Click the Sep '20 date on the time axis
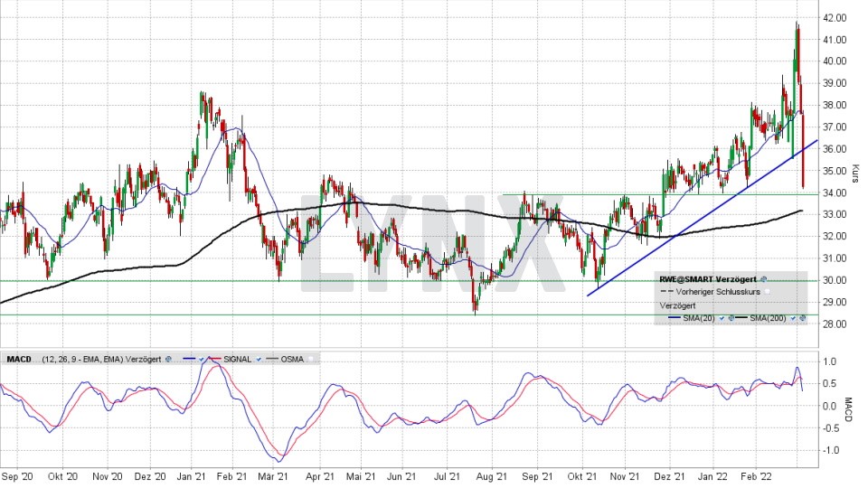Image resolution: width=868 pixels, height=488 pixels. [x=18, y=476]
